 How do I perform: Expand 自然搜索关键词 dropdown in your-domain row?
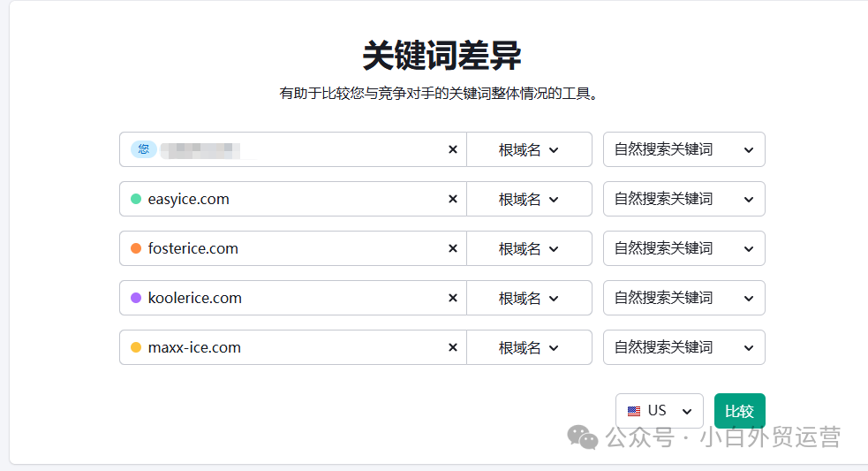(684, 149)
